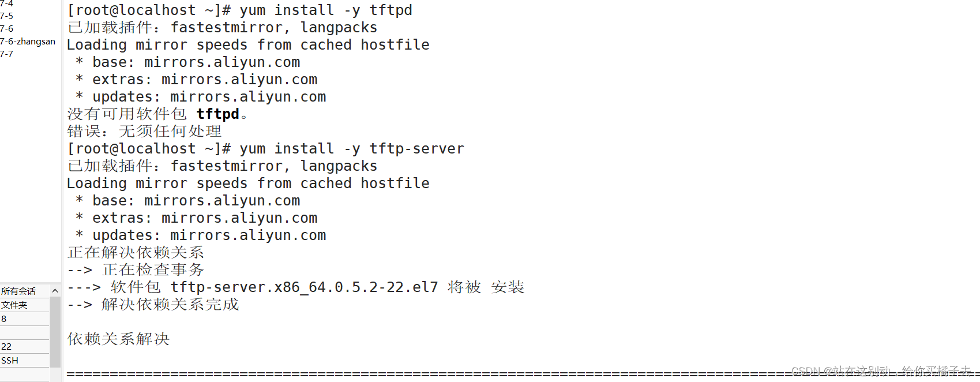Image resolution: width=980 pixels, height=382 pixels.
Task: Select the port 22 entry
Action: click(6, 346)
